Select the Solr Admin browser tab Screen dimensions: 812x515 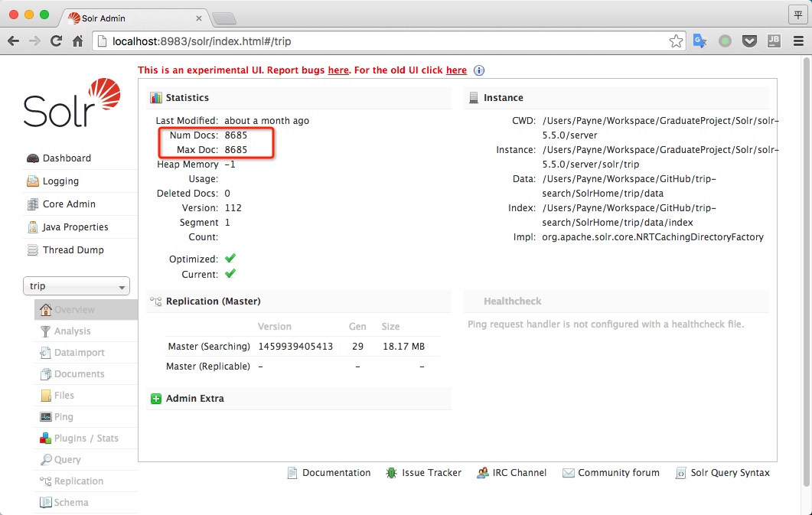(x=130, y=18)
